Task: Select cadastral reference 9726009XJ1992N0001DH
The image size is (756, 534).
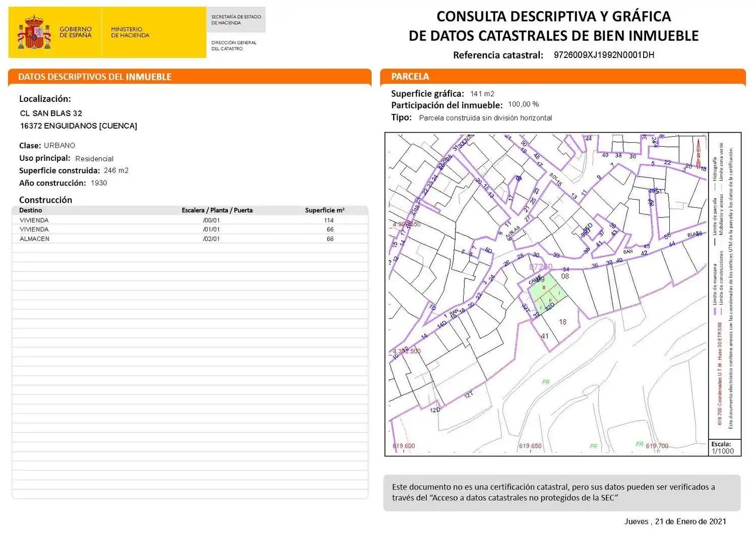Action: click(x=604, y=55)
